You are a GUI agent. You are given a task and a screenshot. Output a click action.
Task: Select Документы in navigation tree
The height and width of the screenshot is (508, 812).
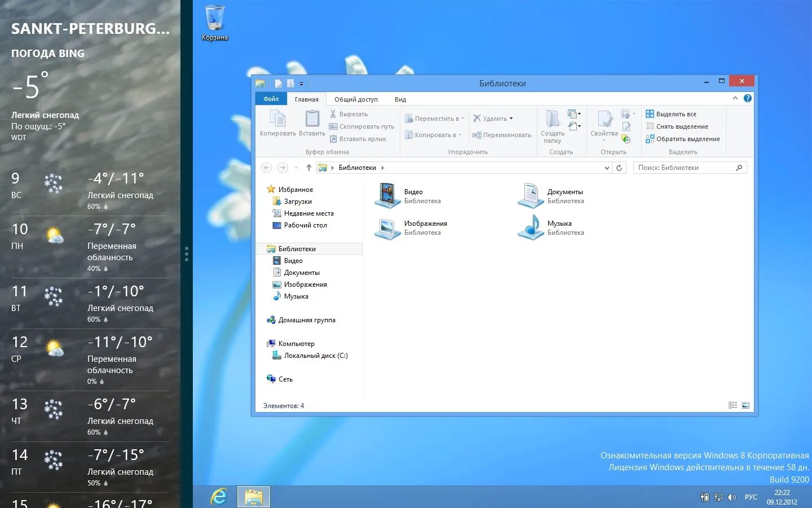pos(296,273)
